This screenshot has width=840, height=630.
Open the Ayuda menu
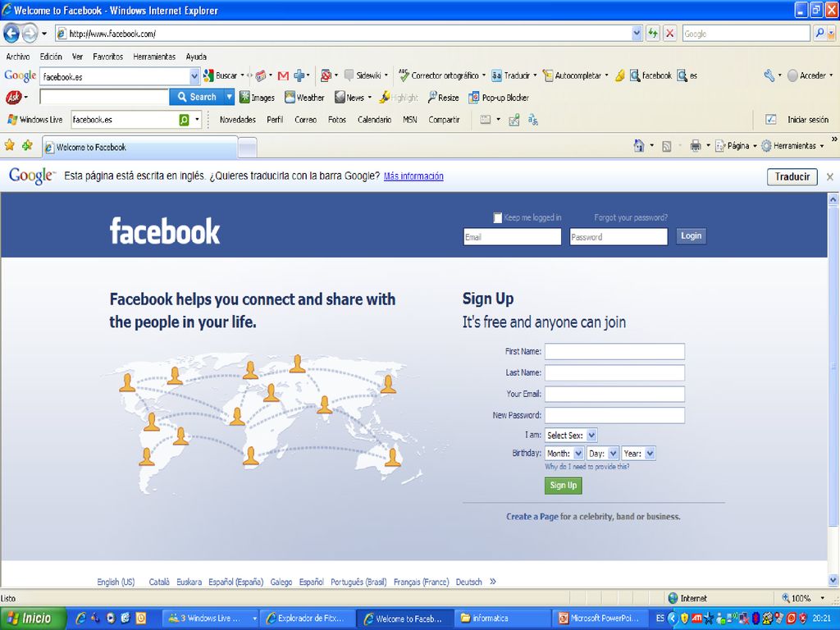(196, 57)
